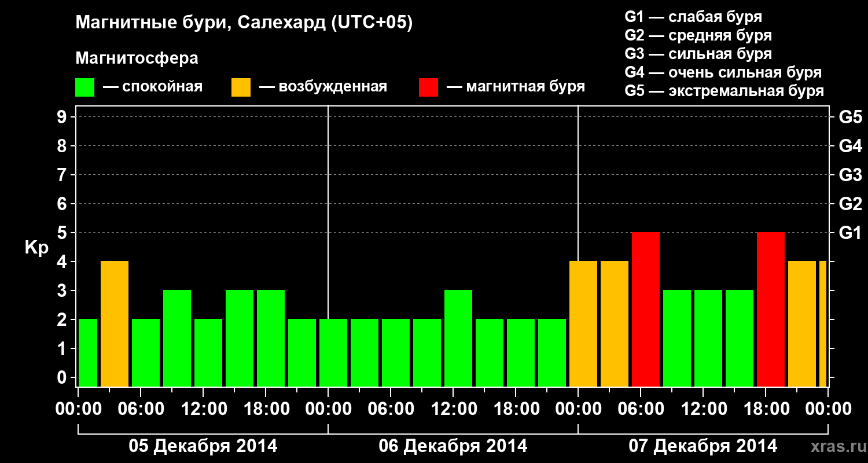
Task: Click the date label "07 Декабря 2014"
Action: pos(703,446)
